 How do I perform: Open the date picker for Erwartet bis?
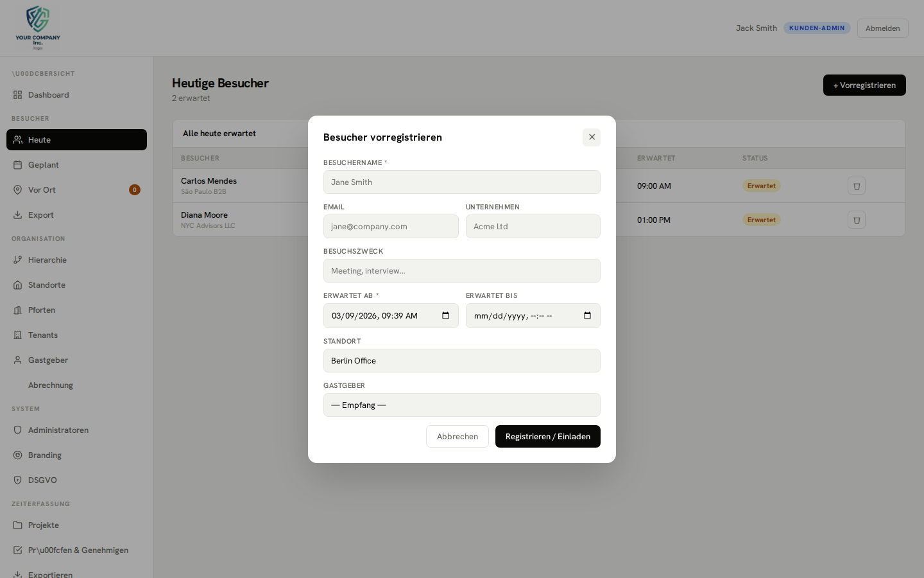pyautogui.click(x=587, y=315)
